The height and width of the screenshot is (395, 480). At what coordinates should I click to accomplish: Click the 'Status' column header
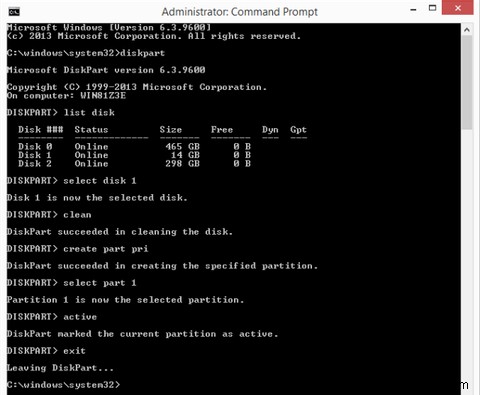click(x=91, y=130)
